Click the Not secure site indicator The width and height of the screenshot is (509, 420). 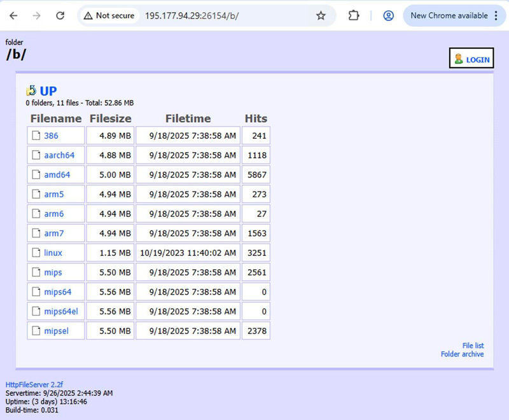[109, 16]
